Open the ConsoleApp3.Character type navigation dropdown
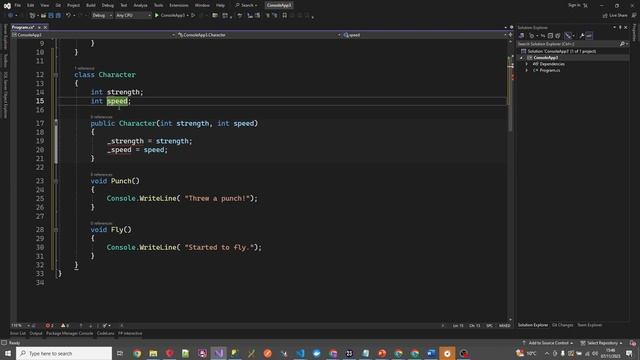The width and height of the screenshot is (640, 360). (x=259, y=35)
